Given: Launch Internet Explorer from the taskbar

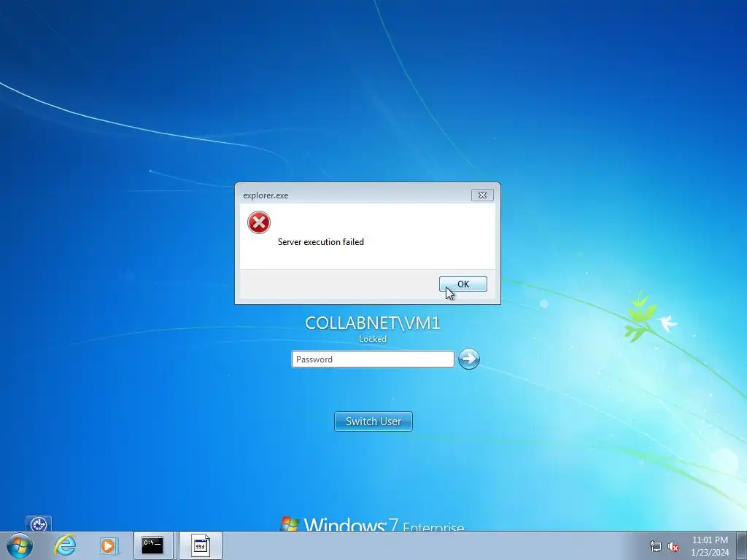Looking at the screenshot, I should [65, 545].
